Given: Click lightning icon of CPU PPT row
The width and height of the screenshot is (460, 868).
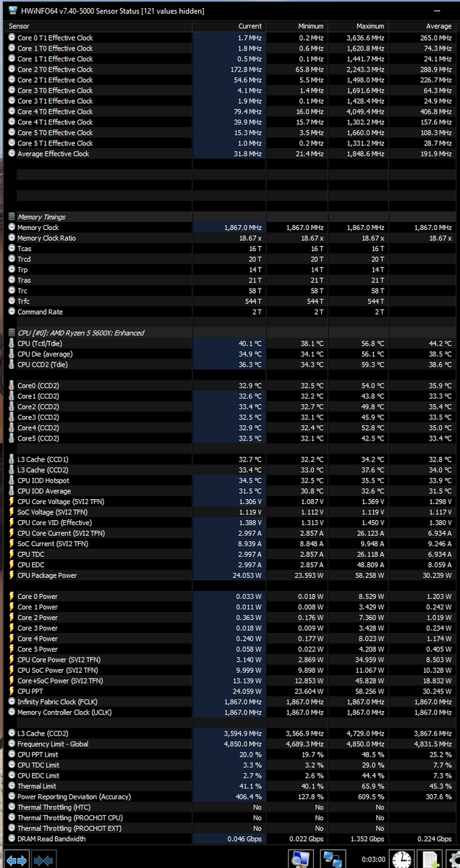Looking at the screenshot, I should [12, 691].
